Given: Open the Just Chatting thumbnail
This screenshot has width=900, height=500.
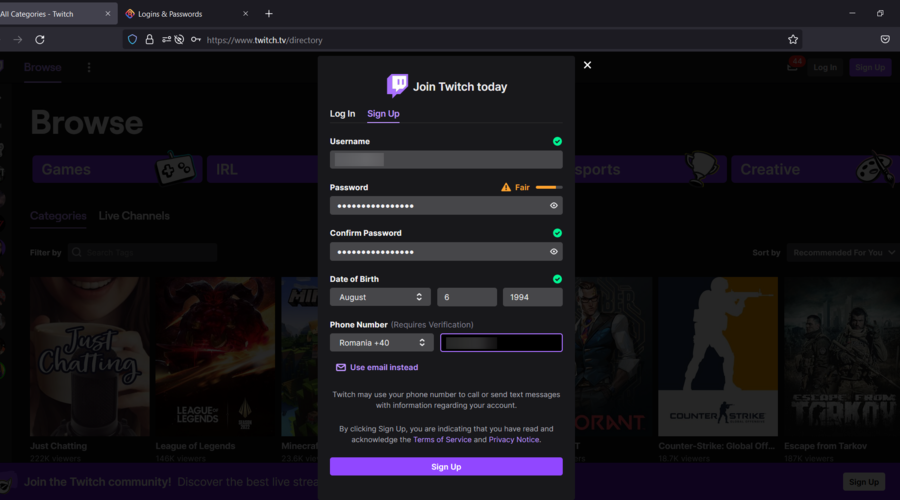Looking at the screenshot, I should click(x=90, y=356).
